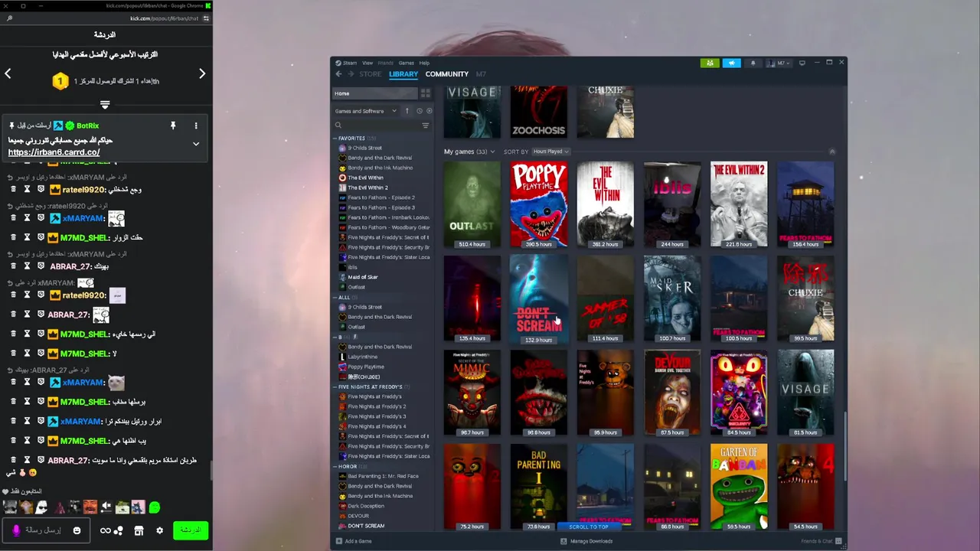The height and width of the screenshot is (551, 980).
Task: Click the ready-to-play filter icon
Action: (x=429, y=111)
